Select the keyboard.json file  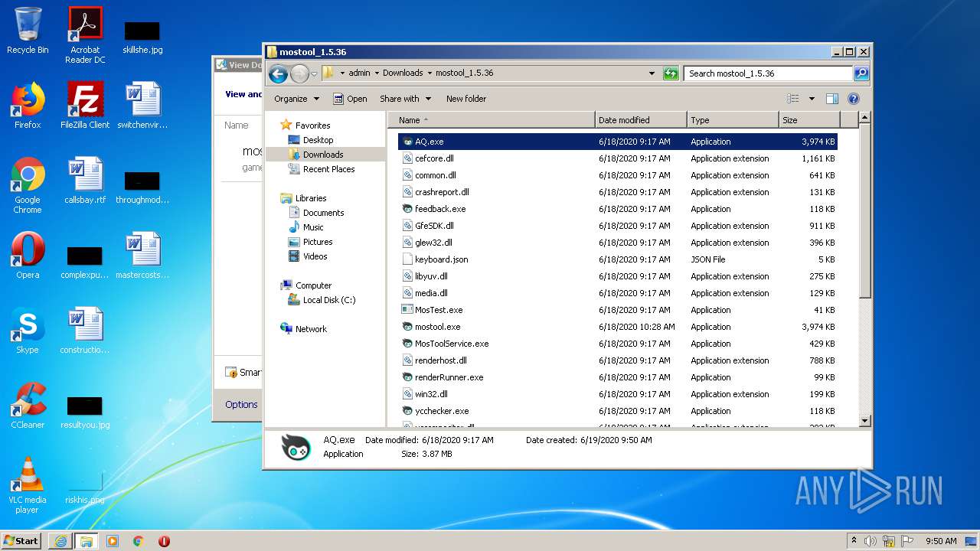click(x=441, y=259)
